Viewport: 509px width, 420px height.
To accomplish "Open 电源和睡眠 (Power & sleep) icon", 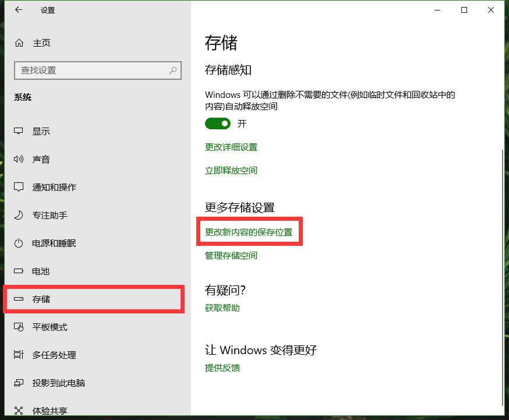I will pyautogui.click(x=19, y=243).
